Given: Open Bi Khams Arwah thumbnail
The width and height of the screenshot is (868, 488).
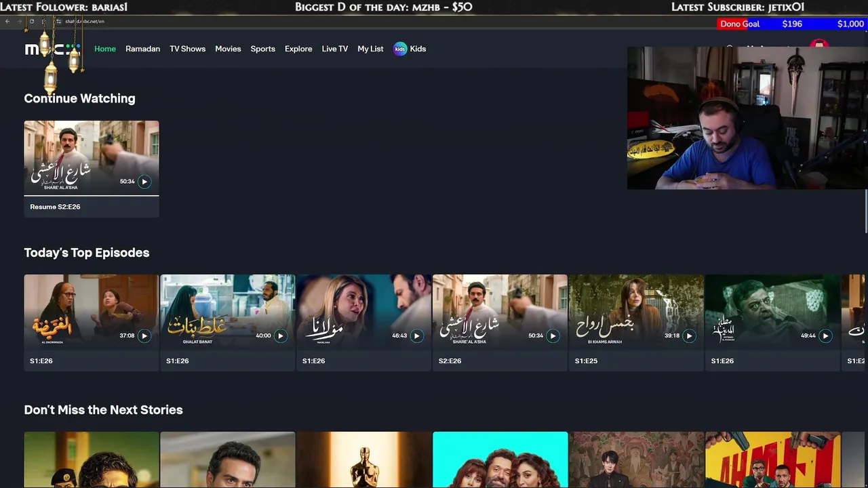Looking at the screenshot, I should tap(636, 312).
